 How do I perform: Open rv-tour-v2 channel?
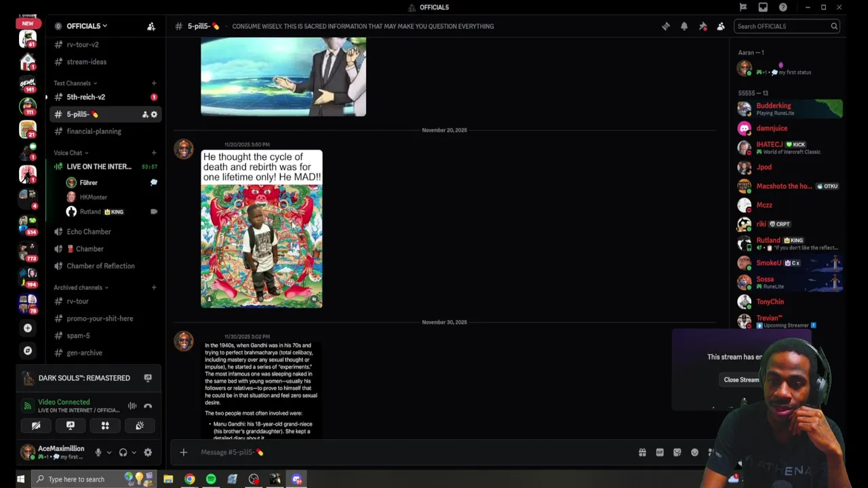105,45
